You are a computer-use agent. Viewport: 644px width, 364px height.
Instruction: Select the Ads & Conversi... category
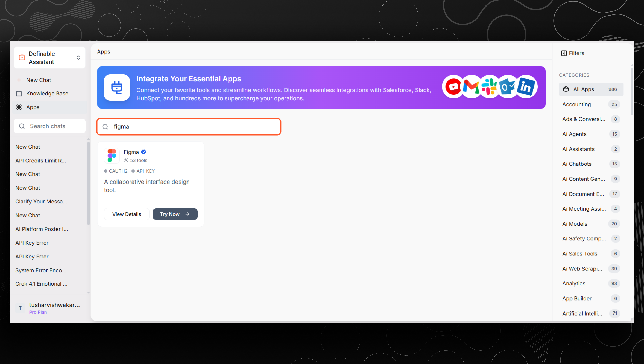591,119
